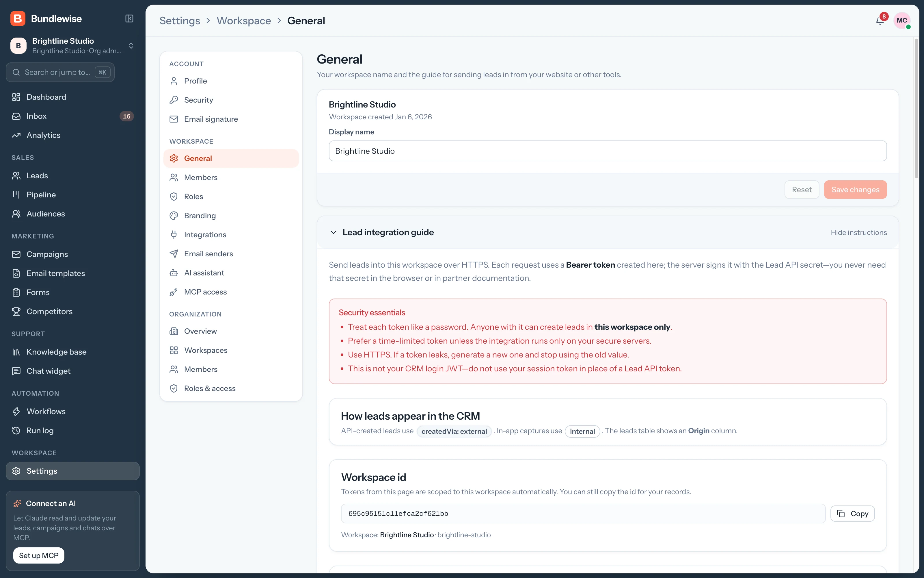Open Email senders settings

pos(231,254)
